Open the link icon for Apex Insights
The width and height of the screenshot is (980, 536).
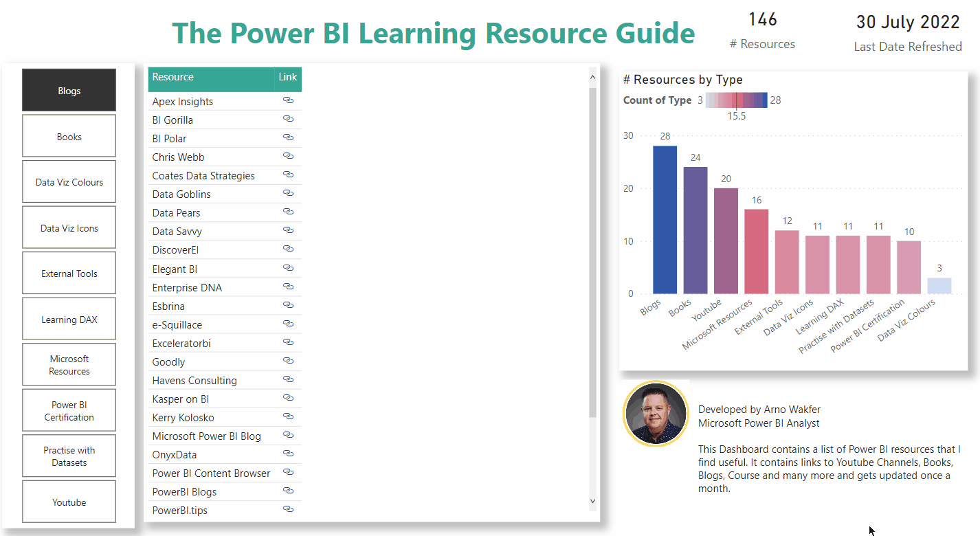point(288,100)
